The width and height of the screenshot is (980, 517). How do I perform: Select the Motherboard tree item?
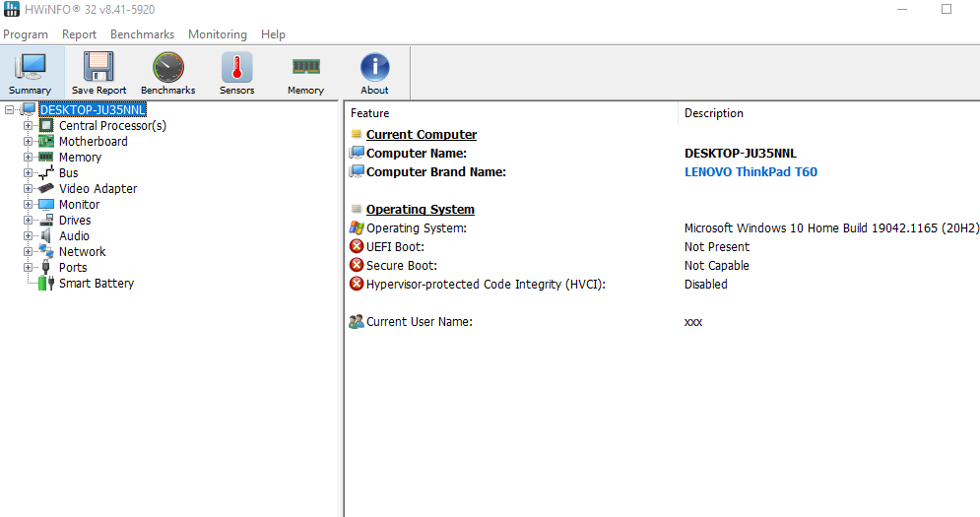click(94, 141)
